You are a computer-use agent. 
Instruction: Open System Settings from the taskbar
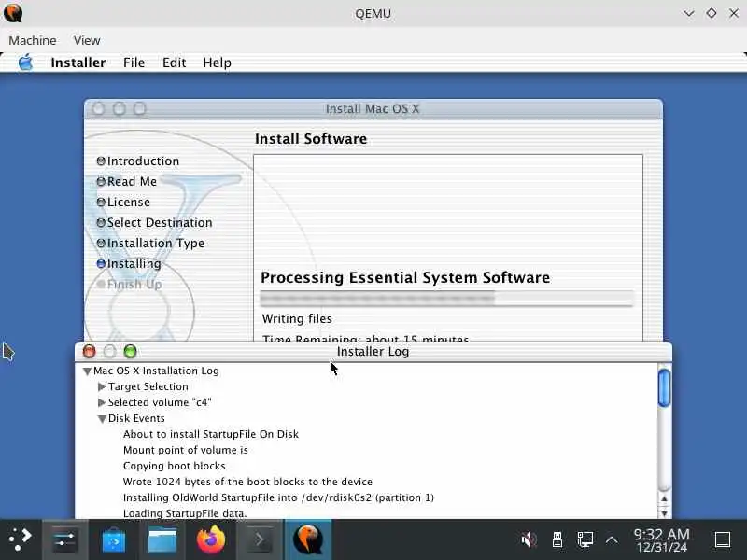tap(64, 539)
